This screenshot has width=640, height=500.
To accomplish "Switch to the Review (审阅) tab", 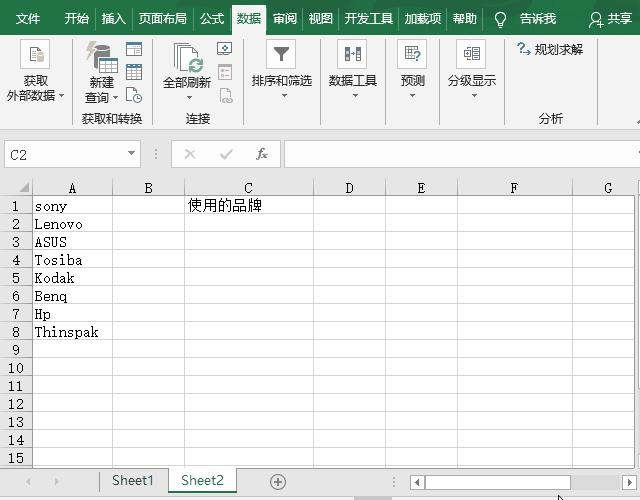I will click(x=284, y=19).
